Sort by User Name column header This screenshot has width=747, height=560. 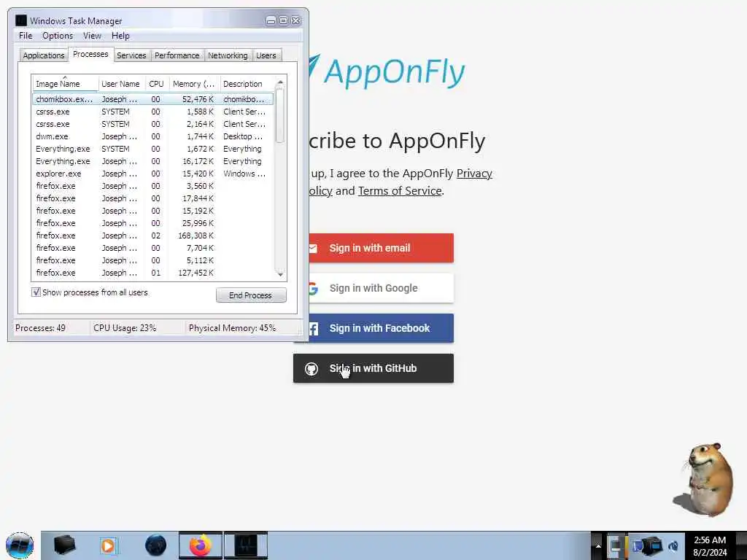(x=121, y=84)
